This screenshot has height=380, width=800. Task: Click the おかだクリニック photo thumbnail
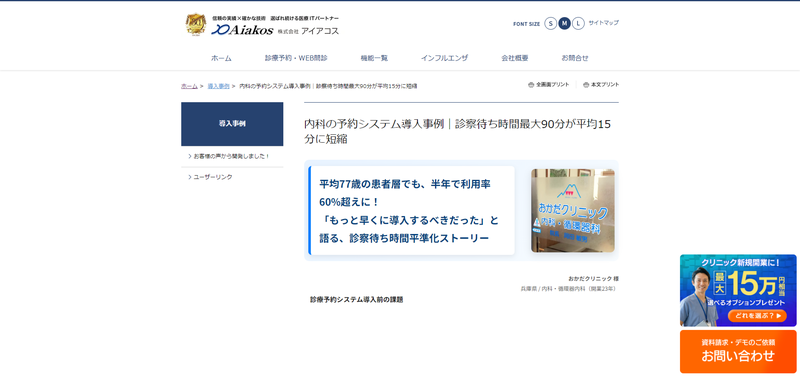[x=572, y=211]
